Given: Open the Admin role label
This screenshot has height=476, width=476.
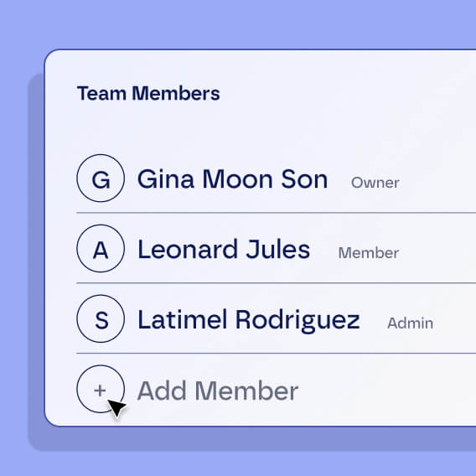Looking at the screenshot, I should click(410, 323).
